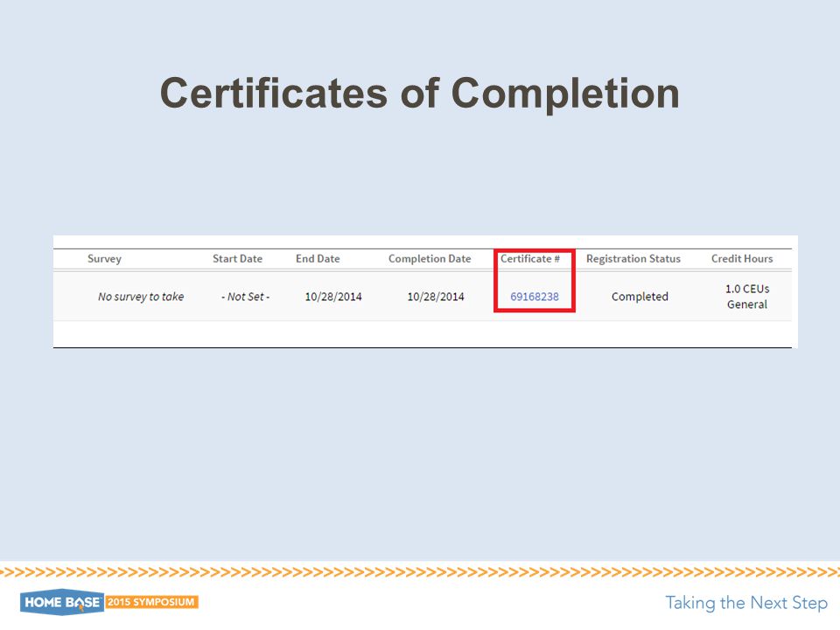Select the 'No survey to take' cell
This screenshot has width=840, height=630.
point(141,297)
